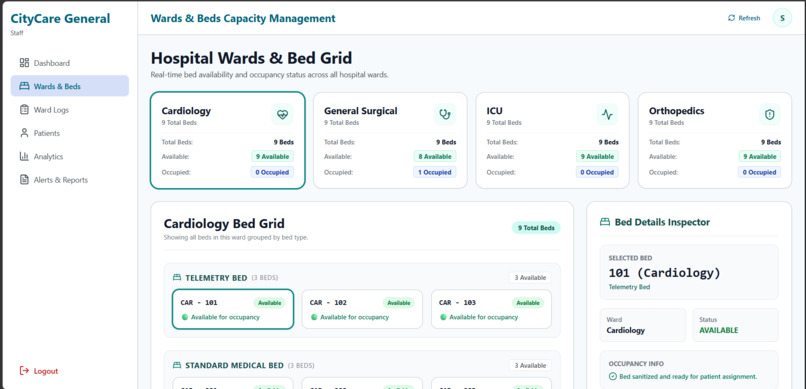Click General Surgical 8 Available badge
The height and width of the screenshot is (389, 806).
click(x=434, y=156)
